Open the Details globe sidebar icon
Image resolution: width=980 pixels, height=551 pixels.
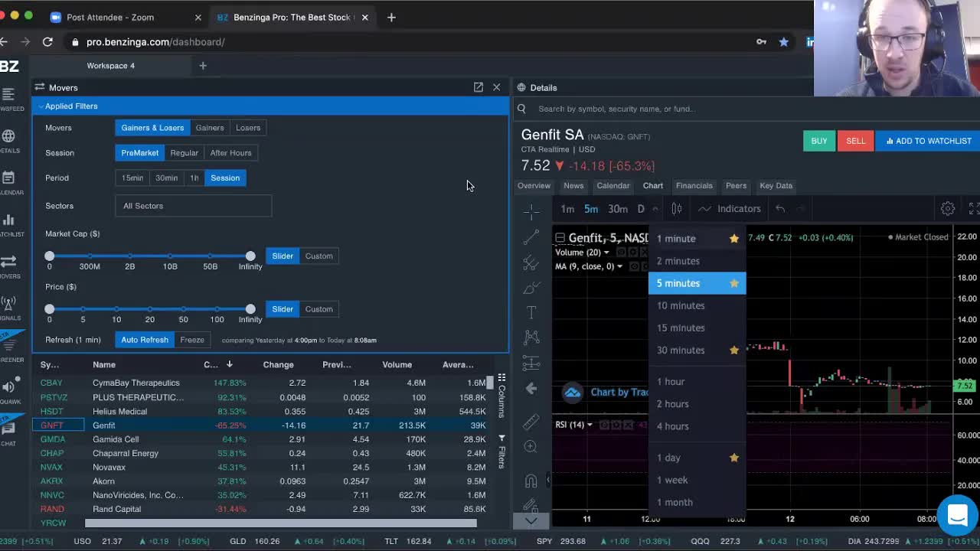pos(8,136)
